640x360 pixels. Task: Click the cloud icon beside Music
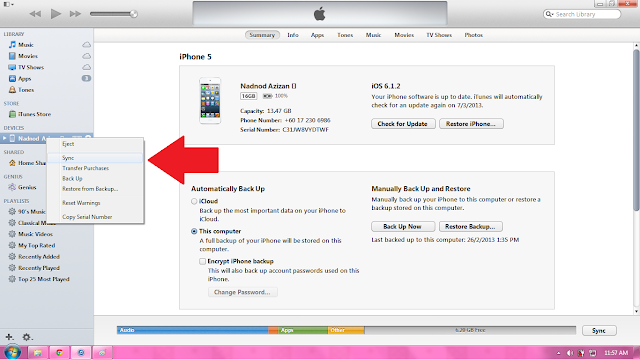point(87,44)
